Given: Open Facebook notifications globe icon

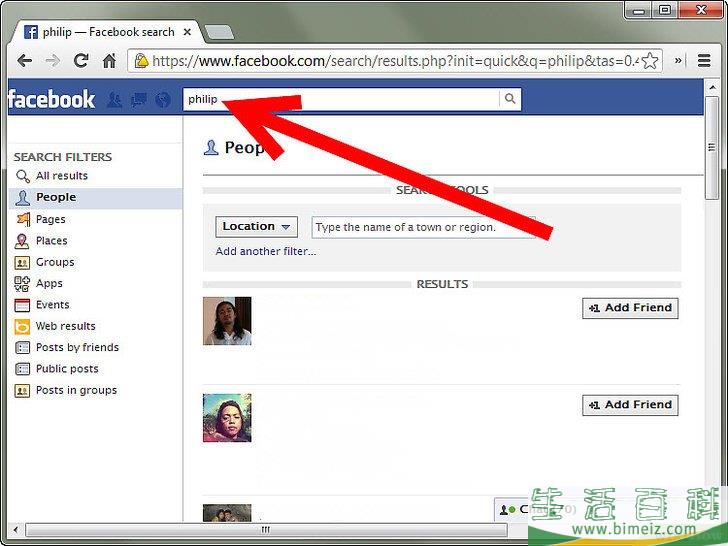Looking at the screenshot, I should 163,100.
